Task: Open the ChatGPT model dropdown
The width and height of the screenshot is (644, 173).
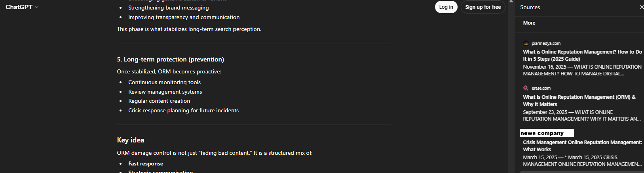Action: pyautogui.click(x=22, y=7)
